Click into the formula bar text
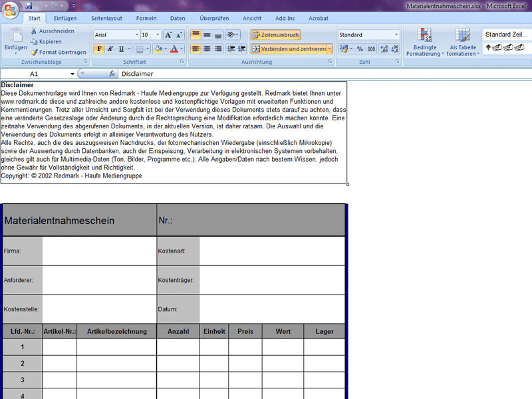The width and height of the screenshot is (532, 399). 325,74
